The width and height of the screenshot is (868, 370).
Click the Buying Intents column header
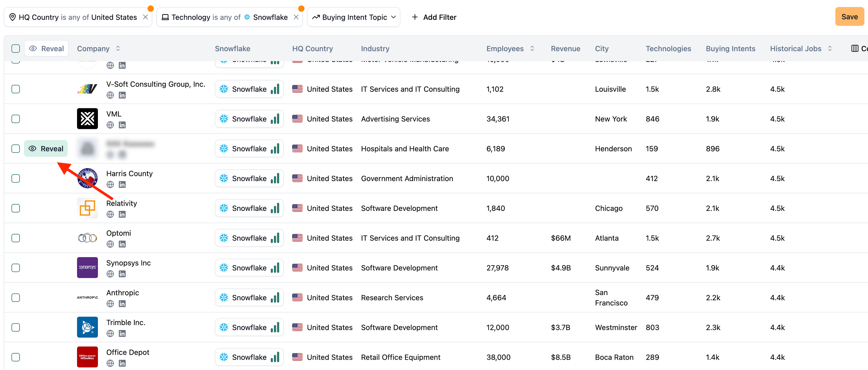(x=730, y=49)
